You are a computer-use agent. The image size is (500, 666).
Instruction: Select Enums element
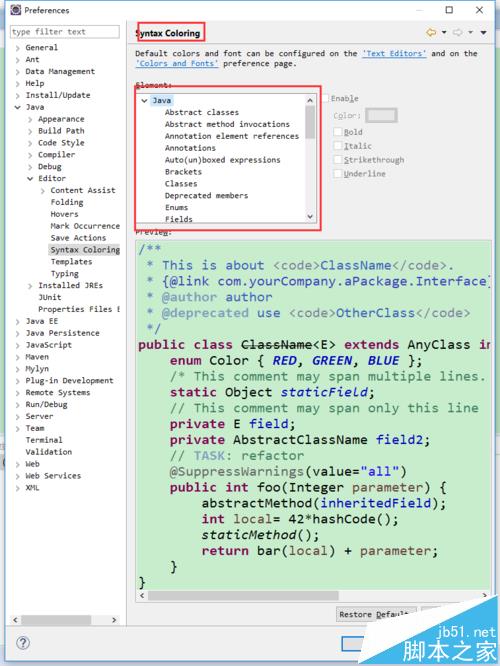coord(176,208)
